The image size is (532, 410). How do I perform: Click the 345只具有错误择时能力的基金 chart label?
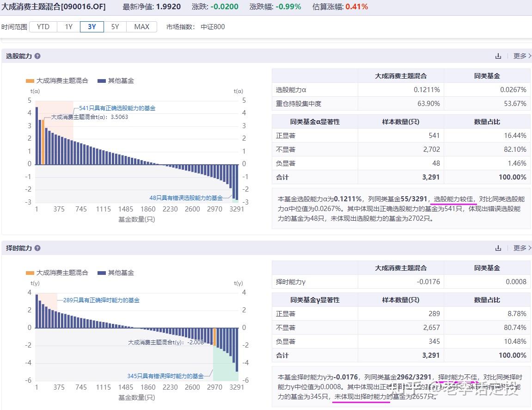[165, 376]
